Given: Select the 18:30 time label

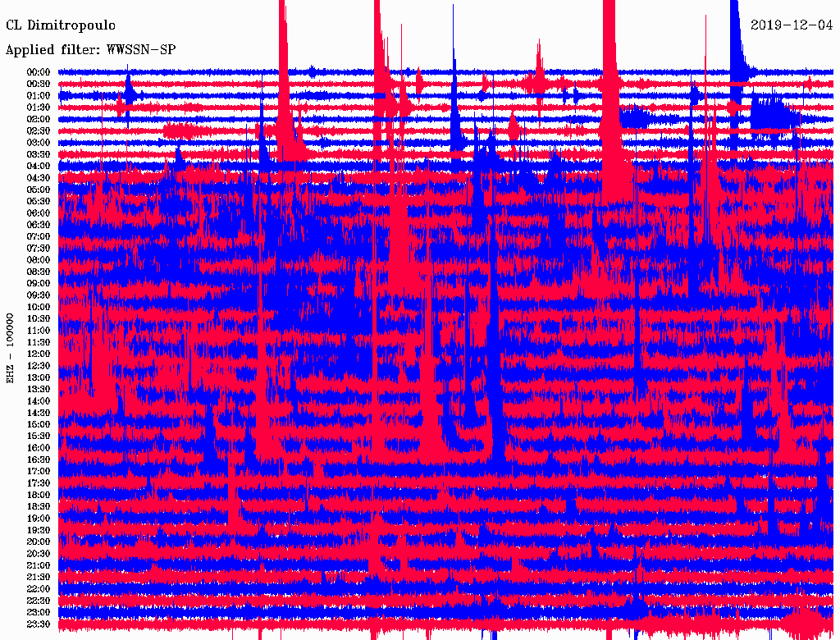Looking at the screenshot, I should 38,506.
